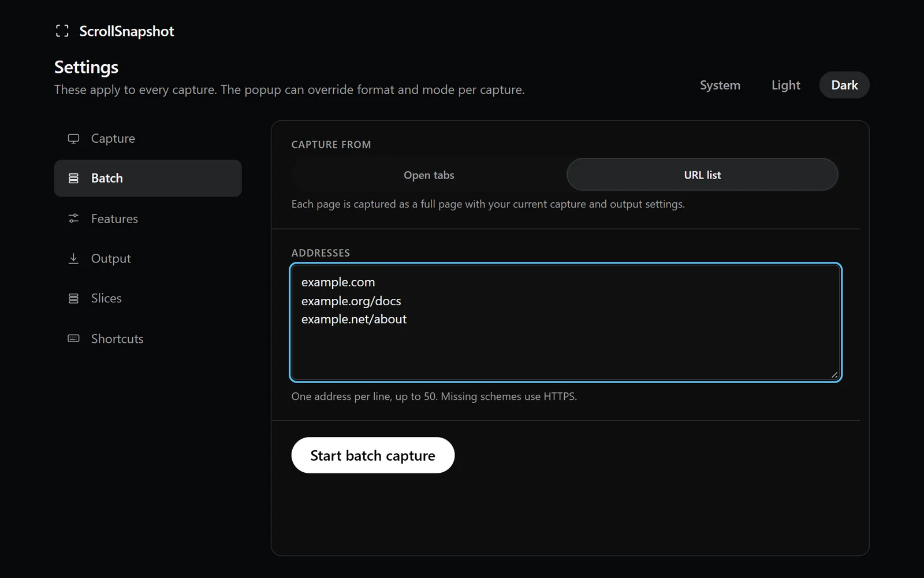Click the Batch stacked-layers icon
Image resolution: width=924 pixels, height=578 pixels.
[x=73, y=178]
